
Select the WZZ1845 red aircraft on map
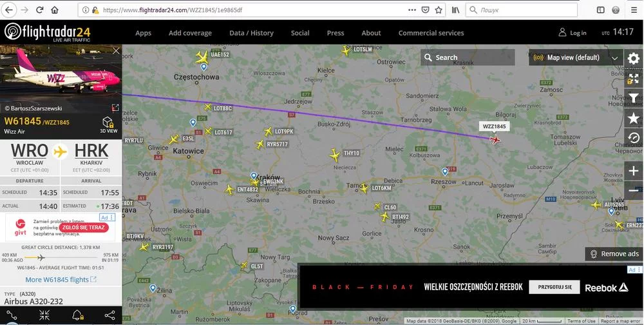click(x=495, y=140)
